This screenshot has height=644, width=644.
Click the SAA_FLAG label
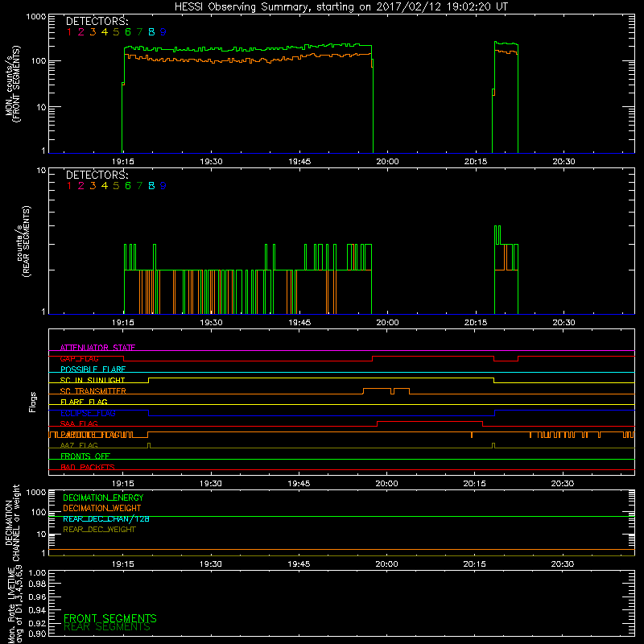tap(79, 424)
